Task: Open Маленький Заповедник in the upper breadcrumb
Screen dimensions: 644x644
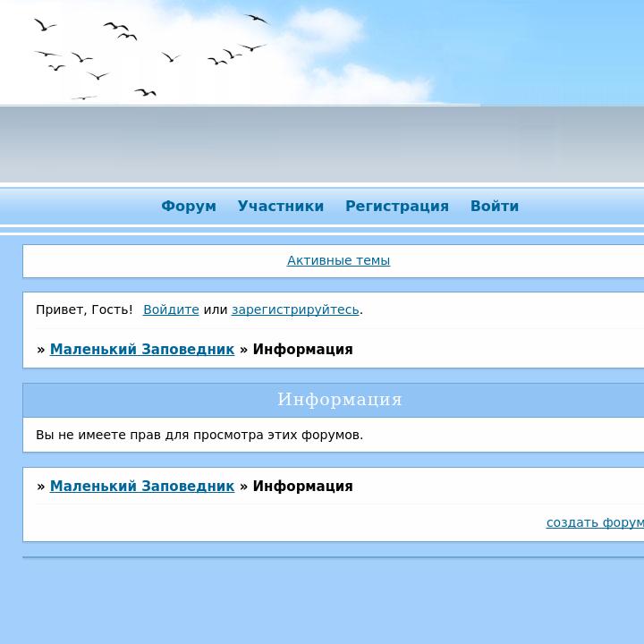Action: (x=142, y=349)
